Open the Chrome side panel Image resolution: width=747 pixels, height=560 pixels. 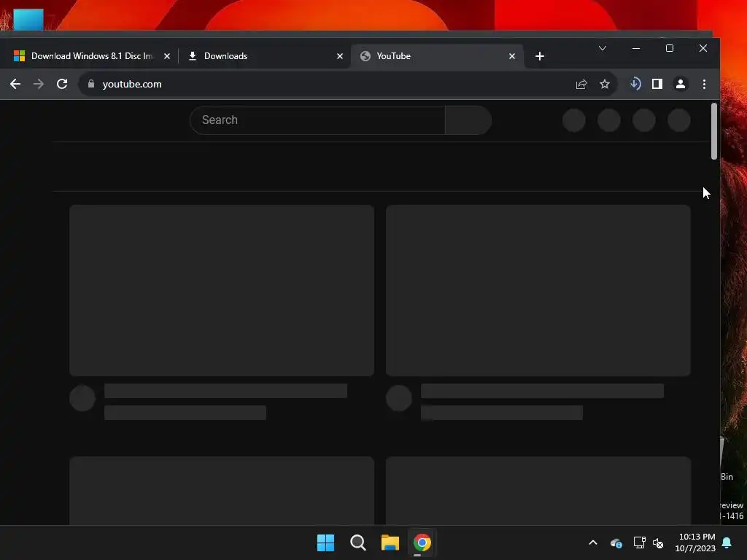(657, 85)
